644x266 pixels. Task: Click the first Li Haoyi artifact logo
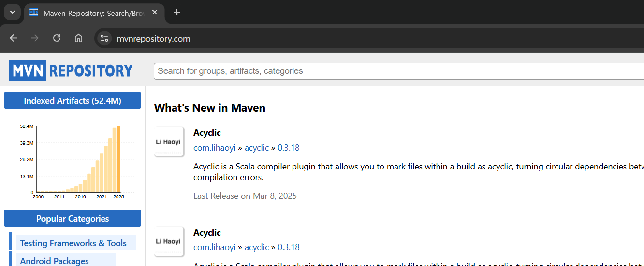(169, 142)
